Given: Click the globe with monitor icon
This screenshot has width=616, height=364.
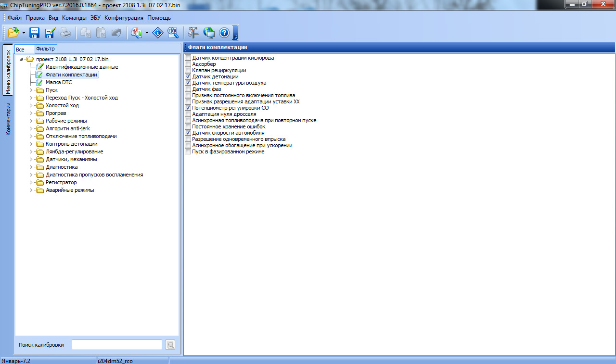Looking at the screenshot, I should (209, 33).
